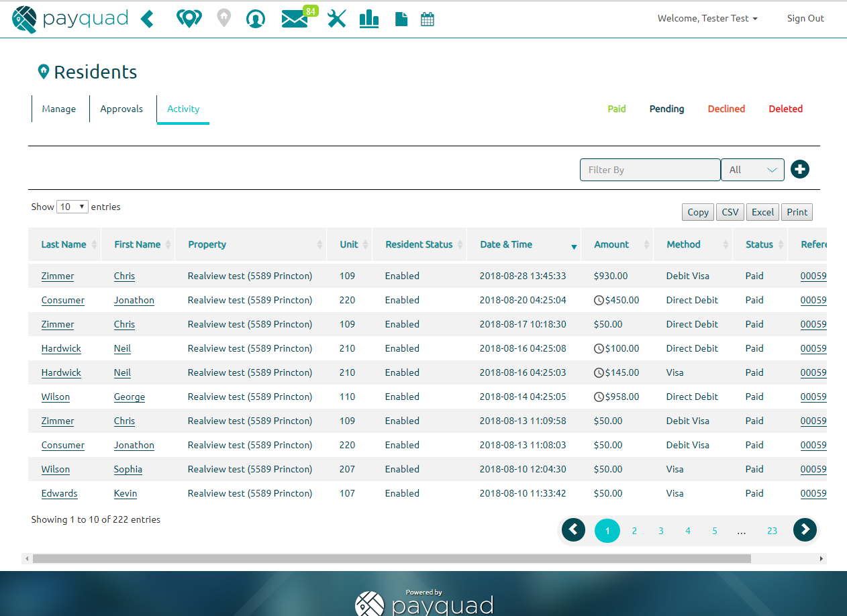The image size is (847, 616).
Task: Open resident Zimmer's profile link
Action: [57, 276]
